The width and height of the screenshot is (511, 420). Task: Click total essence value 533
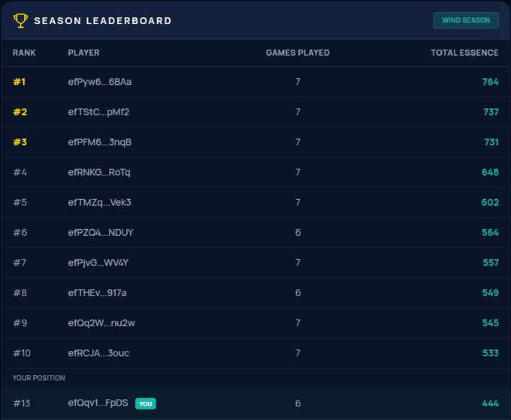491,353
